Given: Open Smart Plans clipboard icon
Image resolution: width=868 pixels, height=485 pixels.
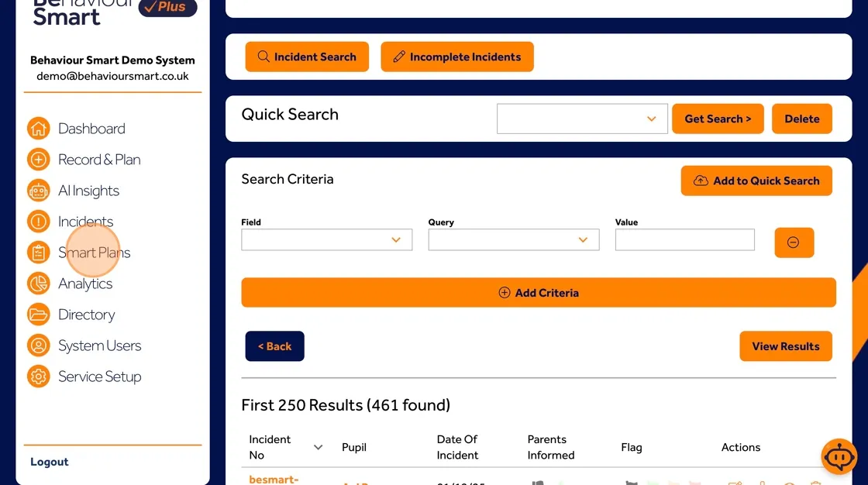Looking at the screenshot, I should [x=38, y=253].
